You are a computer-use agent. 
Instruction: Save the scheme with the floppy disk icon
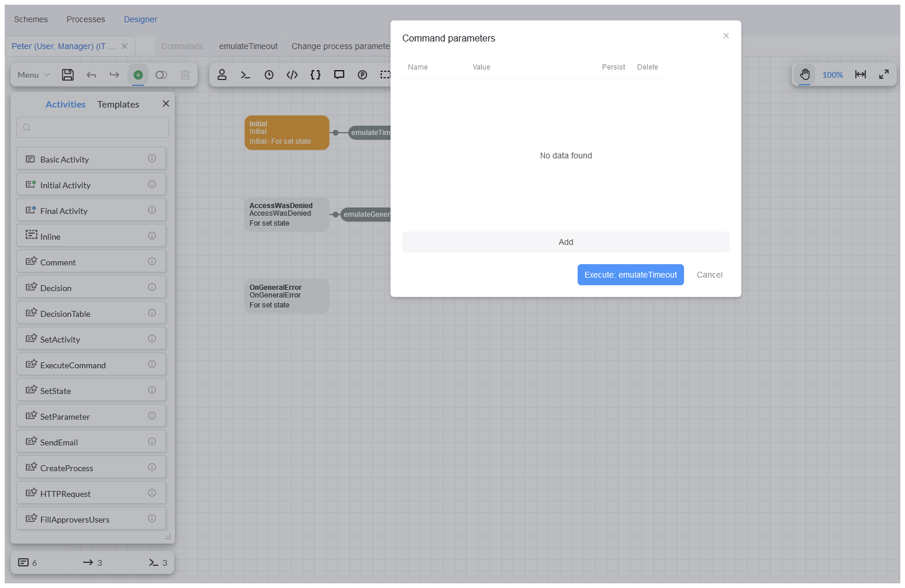tap(68, 75)
